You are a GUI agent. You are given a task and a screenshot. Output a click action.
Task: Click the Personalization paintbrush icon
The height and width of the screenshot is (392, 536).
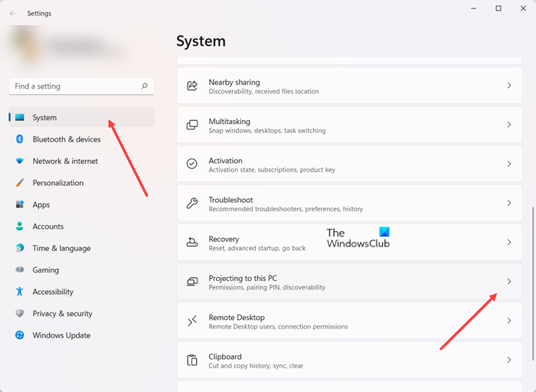(x=19, y=183)
